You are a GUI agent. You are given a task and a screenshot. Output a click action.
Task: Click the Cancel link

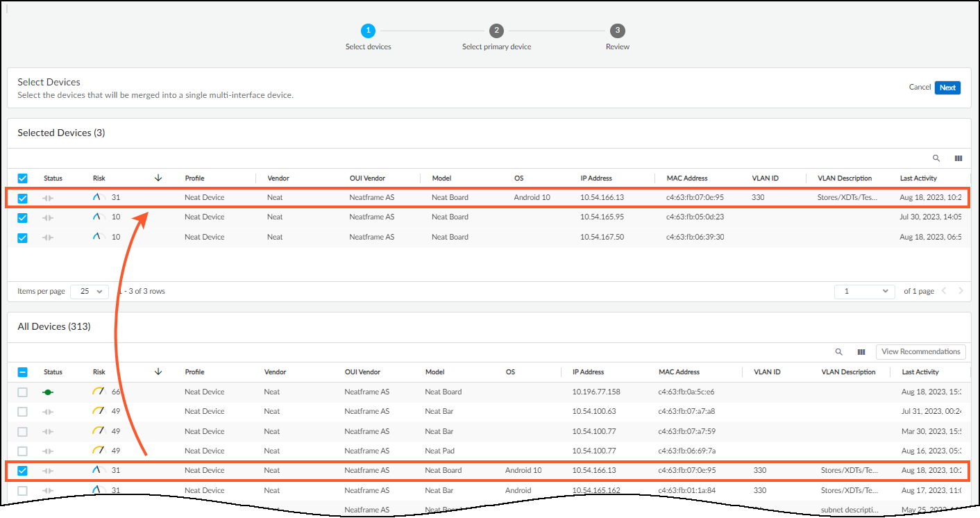tap(920, 87)
